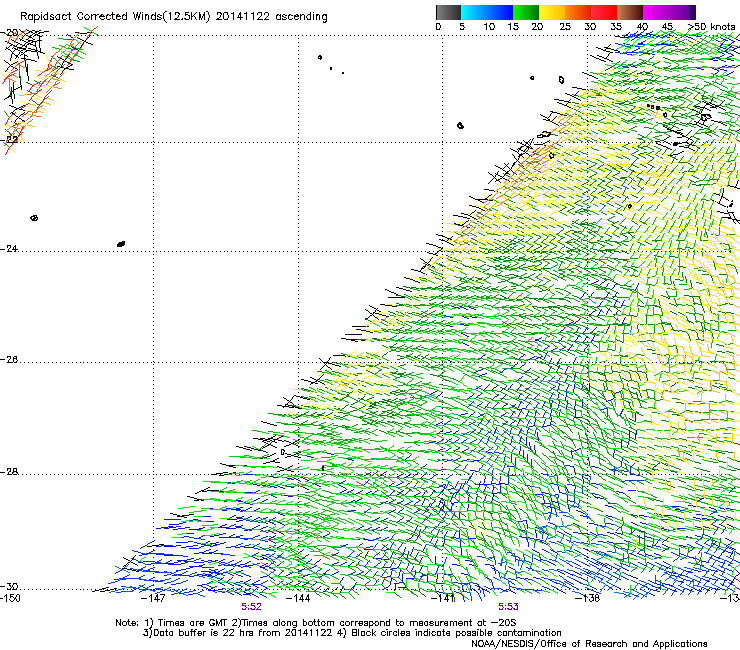The image size is (740, 650).
Task: Click the brown 35-40 knots color band
Action: coord(630,12)
